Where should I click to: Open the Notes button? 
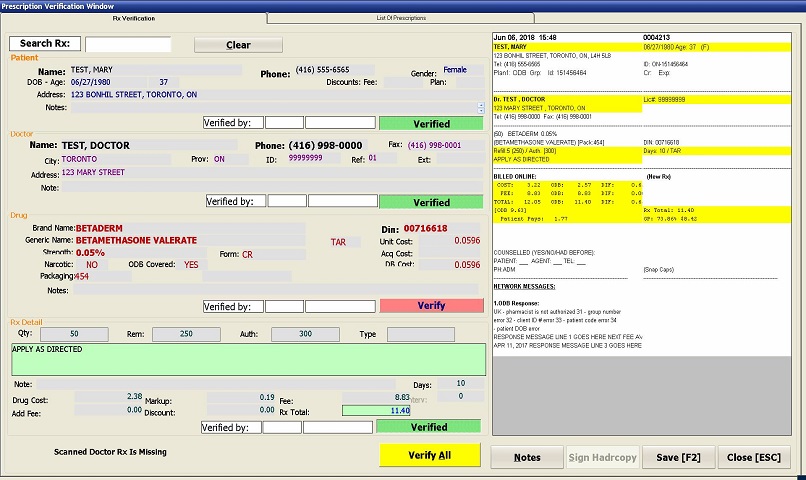tap(527, 457)
